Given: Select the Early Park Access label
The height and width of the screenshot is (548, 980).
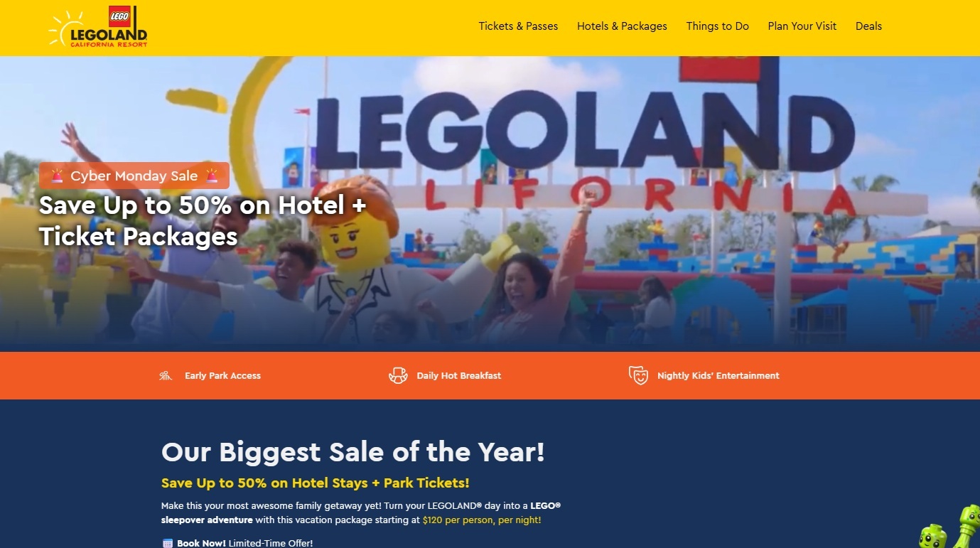Looking at the screenshot, I should tap(222, 375).
